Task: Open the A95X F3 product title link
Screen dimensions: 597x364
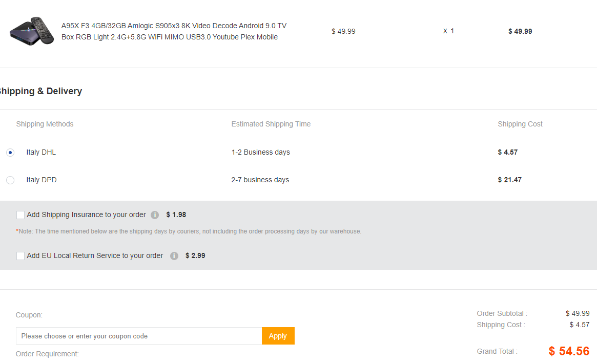Action: click(174, 31)
